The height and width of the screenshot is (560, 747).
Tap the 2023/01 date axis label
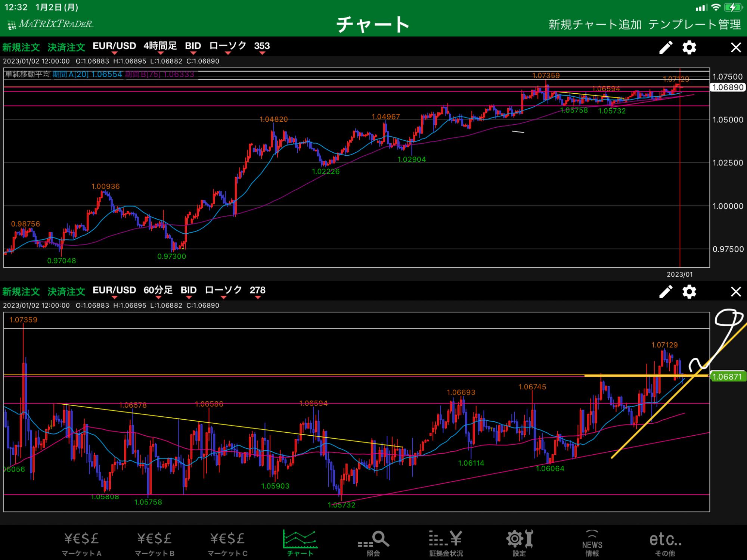tap(680, 274)
